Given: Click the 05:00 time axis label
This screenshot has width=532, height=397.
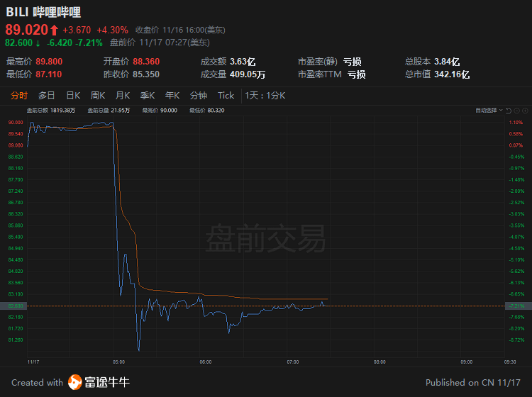Looking at the screenshot, I should click(x=118, y=362).
